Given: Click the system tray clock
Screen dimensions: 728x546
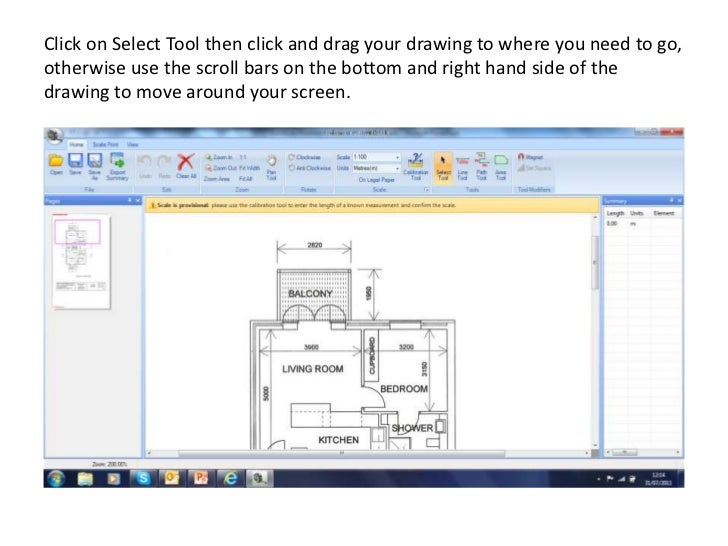Looking at the screenshot, I should [658, 479].
